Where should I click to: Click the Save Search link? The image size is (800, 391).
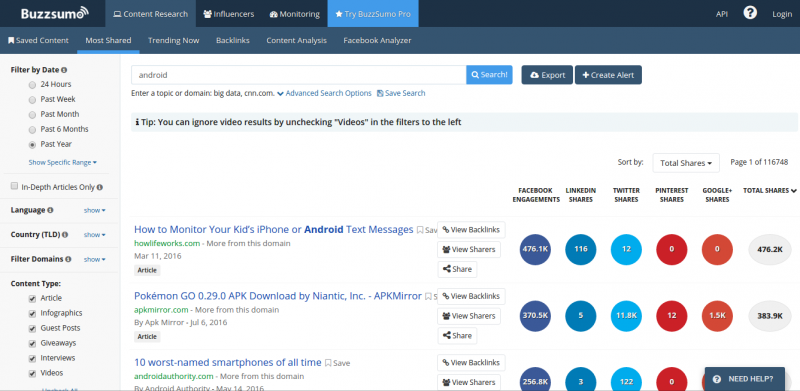tap(401, 93)
